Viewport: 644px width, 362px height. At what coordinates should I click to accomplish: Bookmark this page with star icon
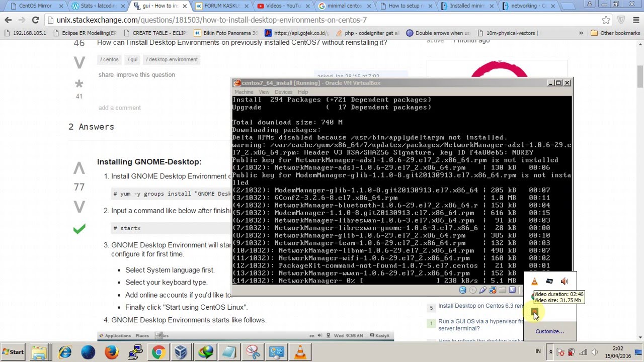click(606, 20)
